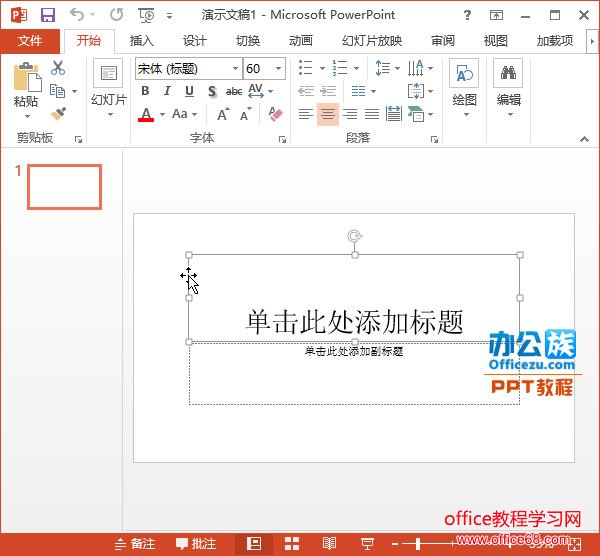Image resolution: width=600 pixels, height=556 pixels.
Task: Increase font size with large A
Action: pos(223,114)
